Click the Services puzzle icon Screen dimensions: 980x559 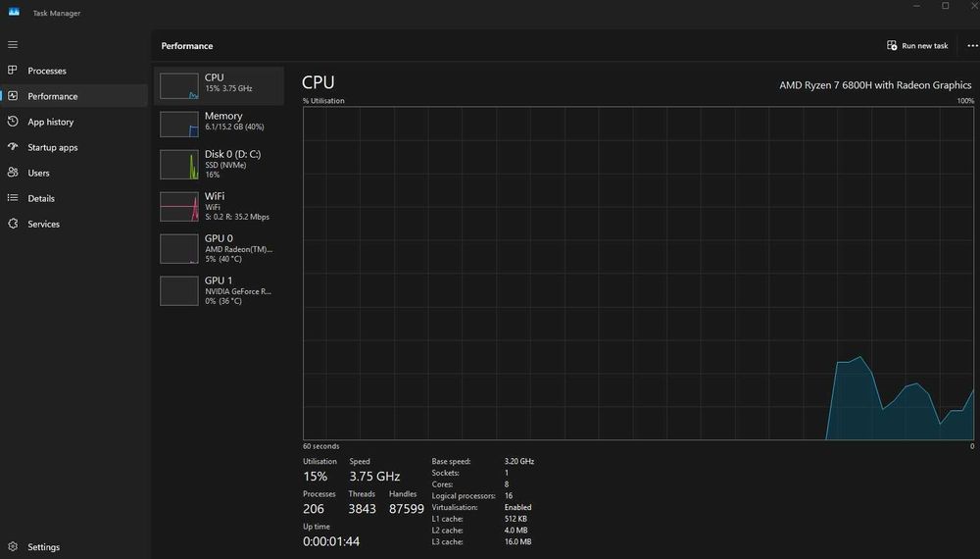click(x=13, y=224)
